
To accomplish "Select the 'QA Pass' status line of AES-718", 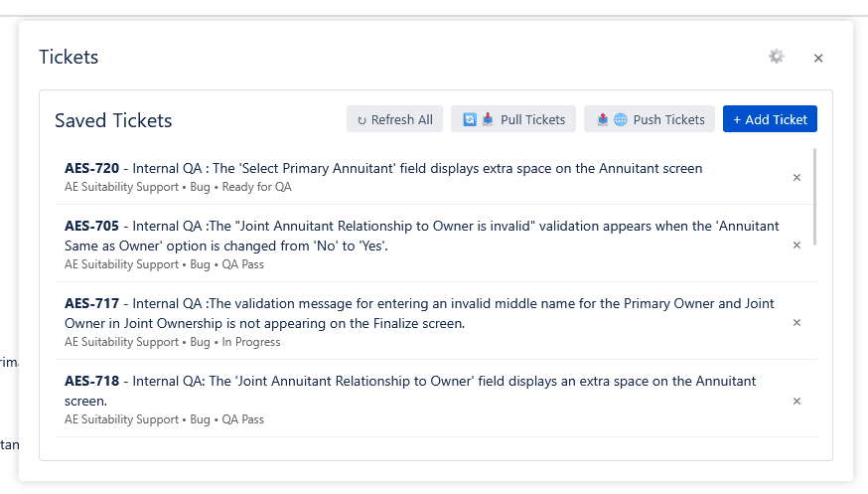I will 164,419.
